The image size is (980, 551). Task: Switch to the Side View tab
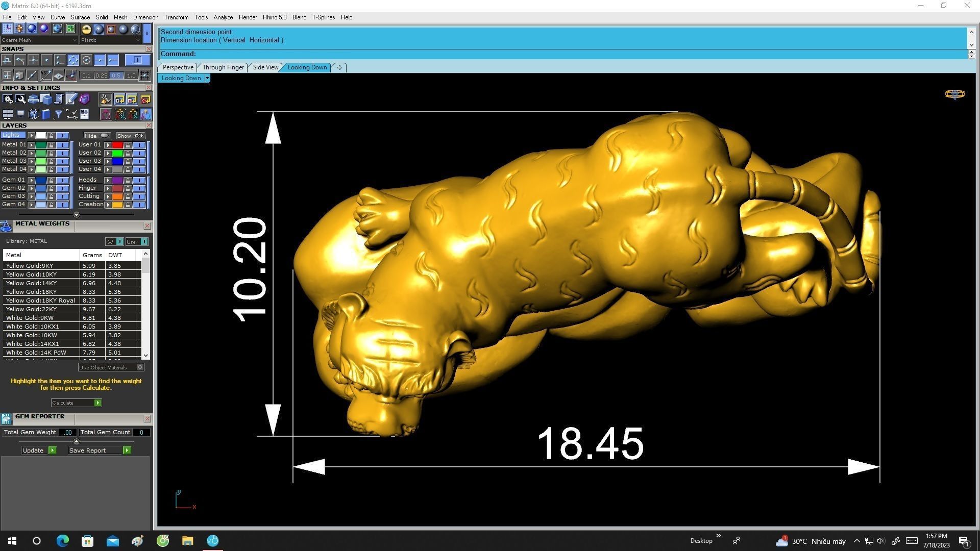(x=265, y=67)
